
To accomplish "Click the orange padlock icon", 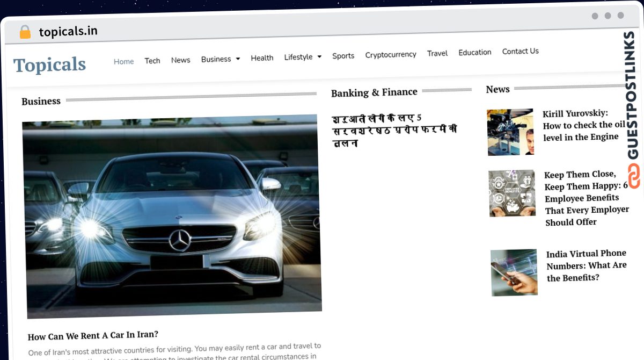I will click(x=25, y=32).
